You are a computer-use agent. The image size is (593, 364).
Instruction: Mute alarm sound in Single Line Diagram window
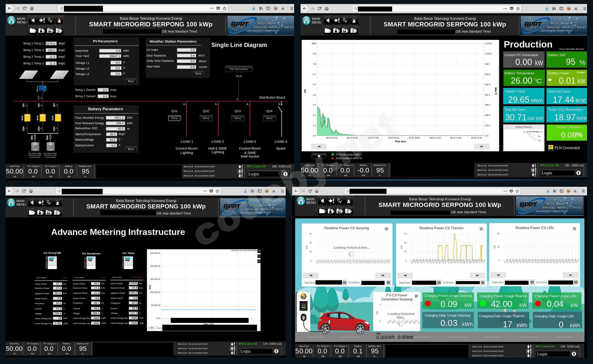tap(33, 20)
